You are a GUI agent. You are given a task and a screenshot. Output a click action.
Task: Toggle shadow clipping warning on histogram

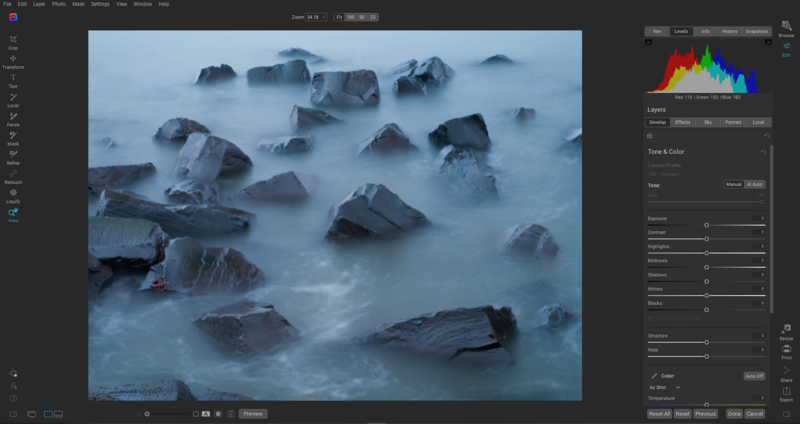coord(648,42)
